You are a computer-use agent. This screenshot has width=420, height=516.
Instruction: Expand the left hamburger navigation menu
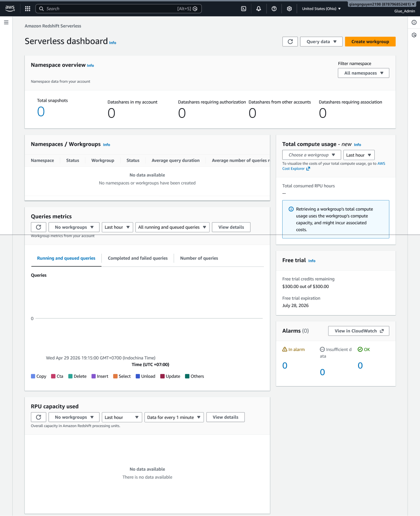[x=6, y=22]
